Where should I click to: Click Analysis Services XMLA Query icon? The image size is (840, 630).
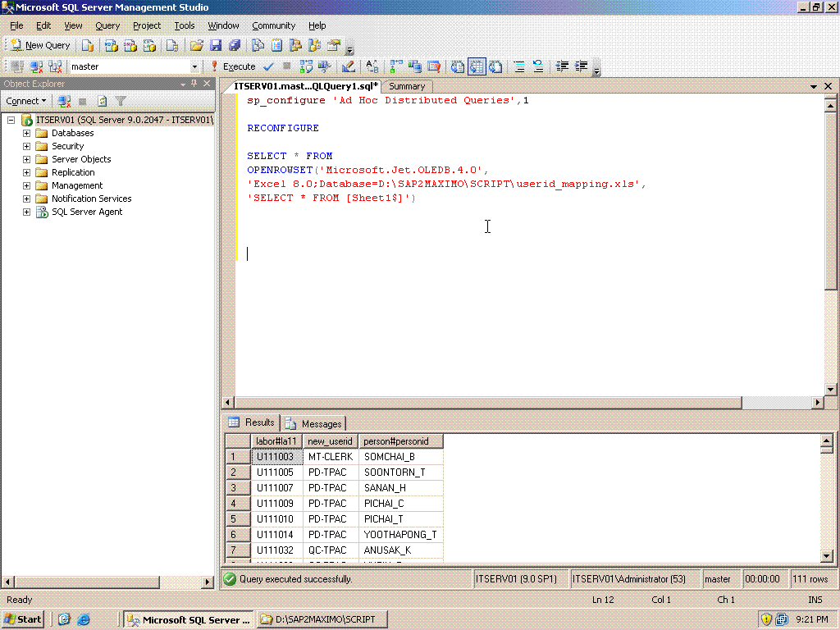pyautogui.click(x=149, y=46)
